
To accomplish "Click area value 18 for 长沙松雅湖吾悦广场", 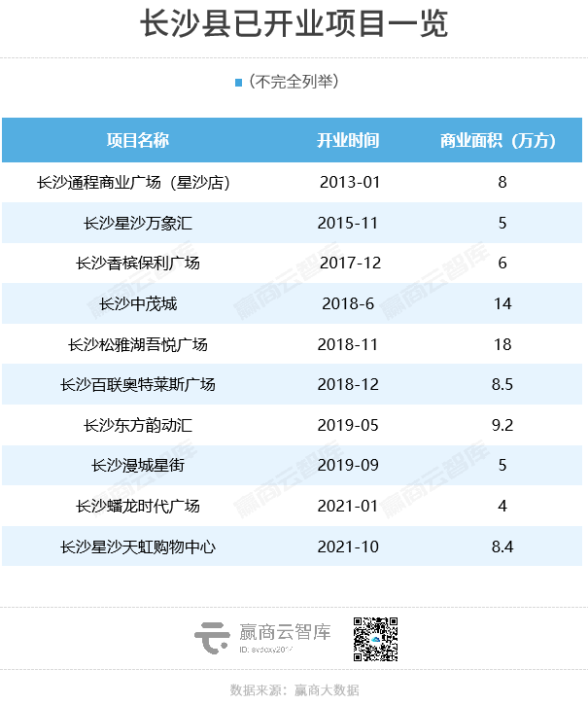I will [502, 345].
